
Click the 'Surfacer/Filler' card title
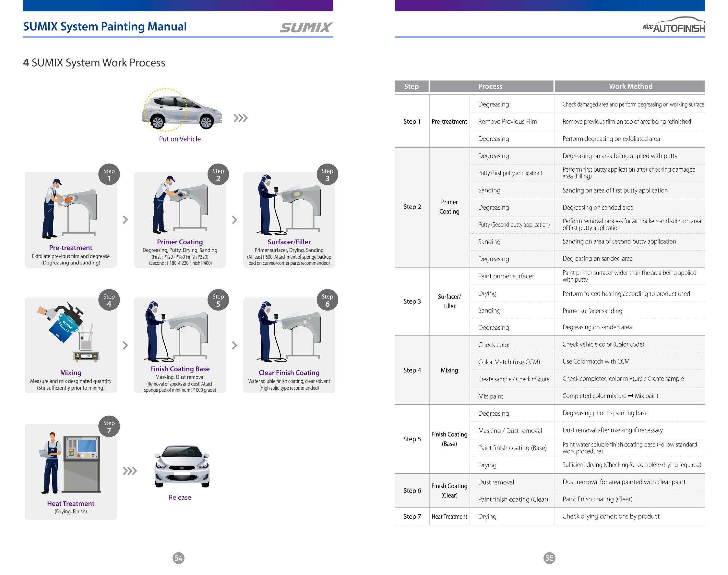[x=289, y=242]
